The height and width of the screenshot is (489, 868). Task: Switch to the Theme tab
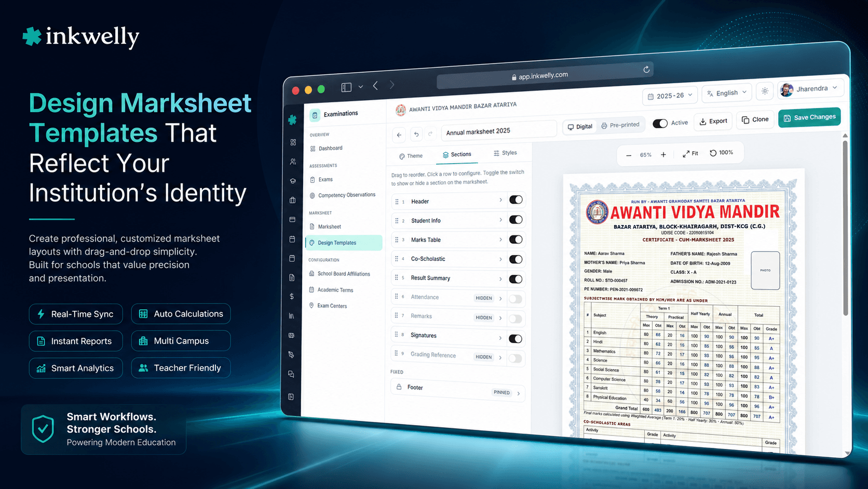tap(411, 156)
